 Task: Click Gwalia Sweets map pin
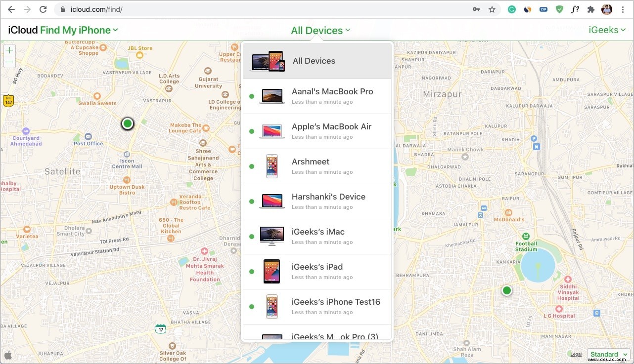97,96
